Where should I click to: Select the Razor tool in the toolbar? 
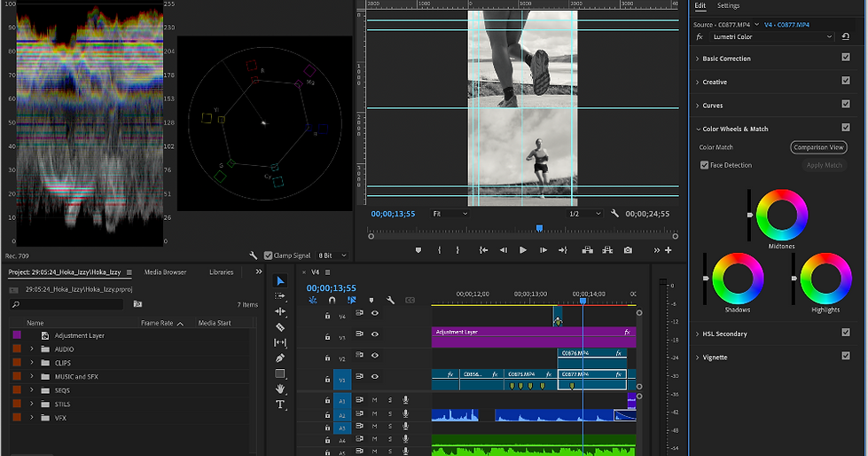click(x=280, y=327)
